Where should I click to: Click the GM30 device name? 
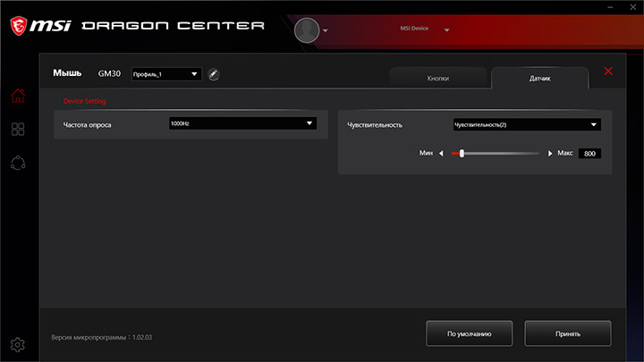(109, 74)
